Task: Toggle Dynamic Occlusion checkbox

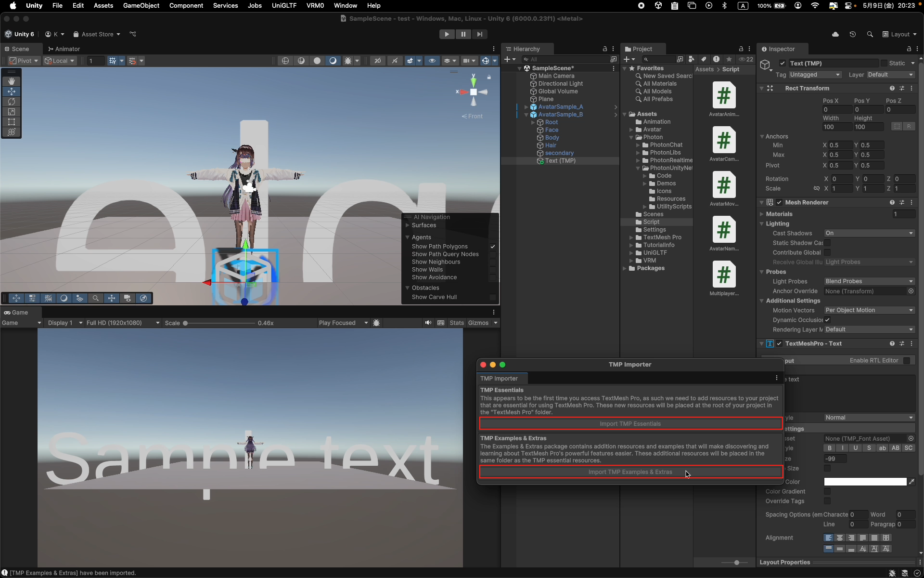Action: 827,320
